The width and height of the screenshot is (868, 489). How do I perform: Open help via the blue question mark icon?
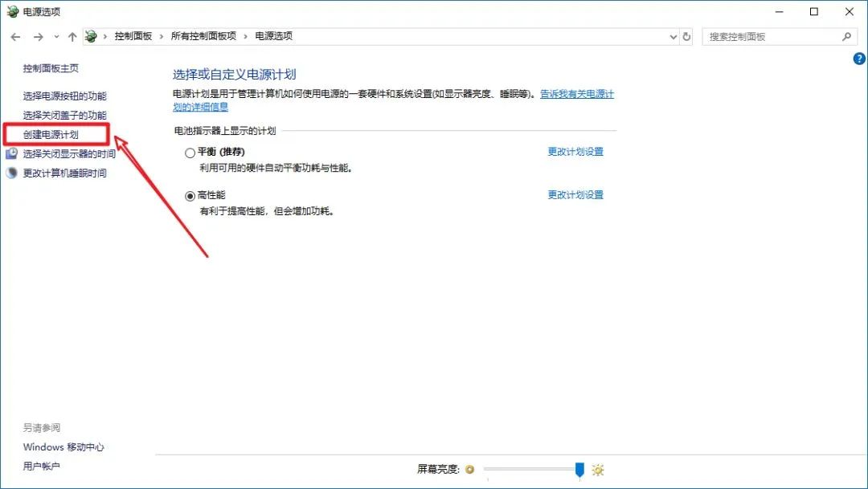click(858, 59)
